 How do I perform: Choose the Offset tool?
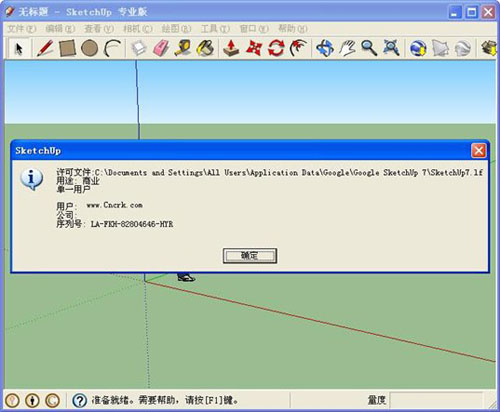click(298, 48)
